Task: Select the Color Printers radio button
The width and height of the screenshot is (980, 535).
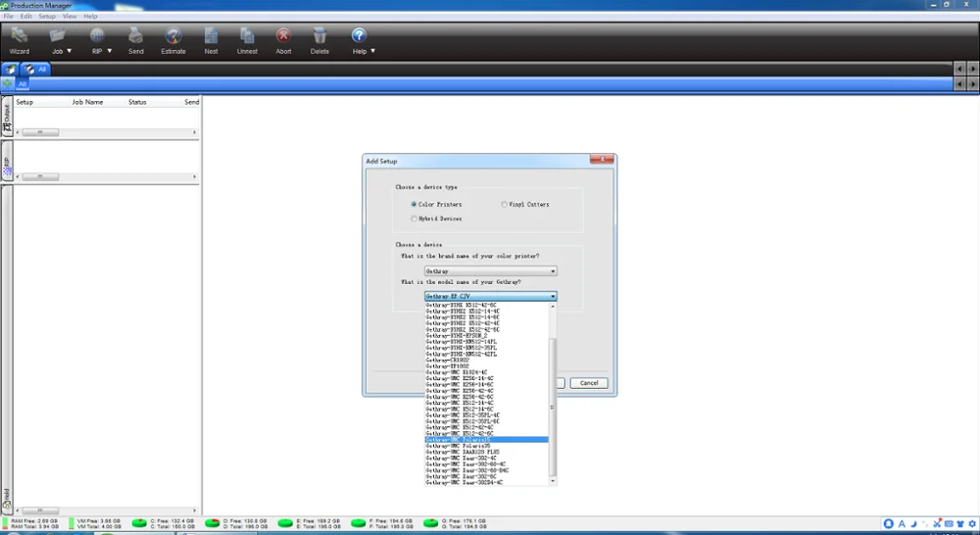Action: click(x=414, y=205)
